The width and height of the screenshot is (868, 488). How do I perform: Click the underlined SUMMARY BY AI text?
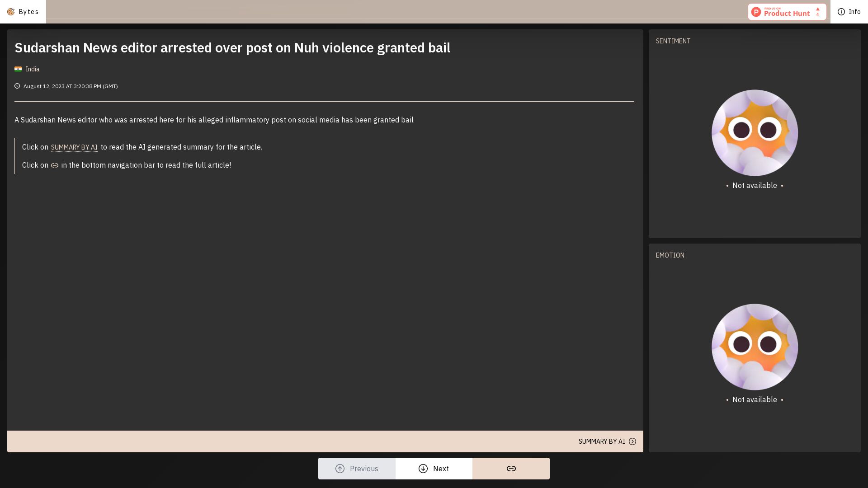[74, 147]
